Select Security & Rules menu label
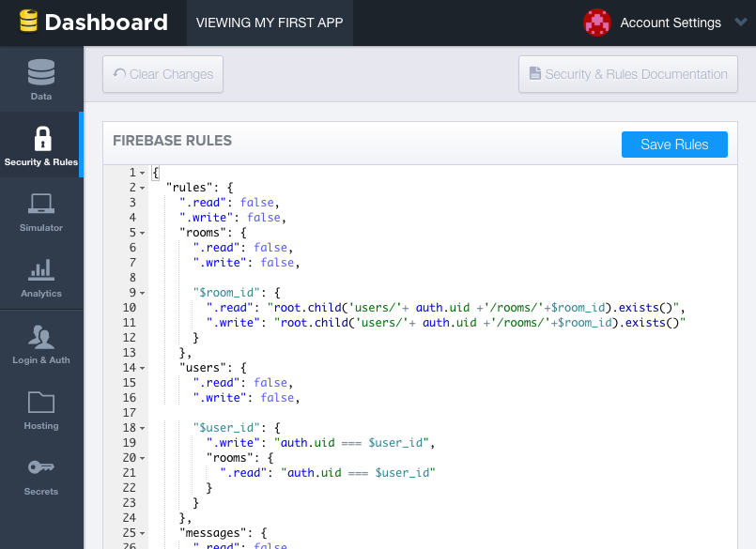756x549 pixels. 41,162
